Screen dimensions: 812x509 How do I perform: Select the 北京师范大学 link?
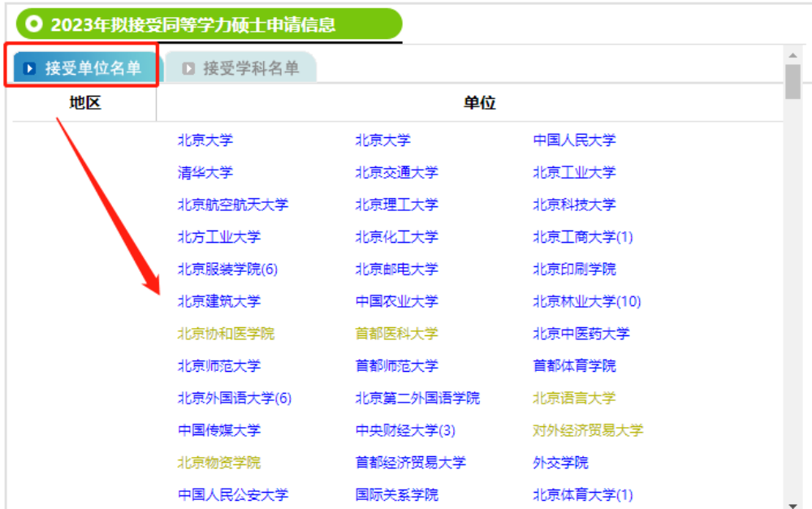(219, 365)
